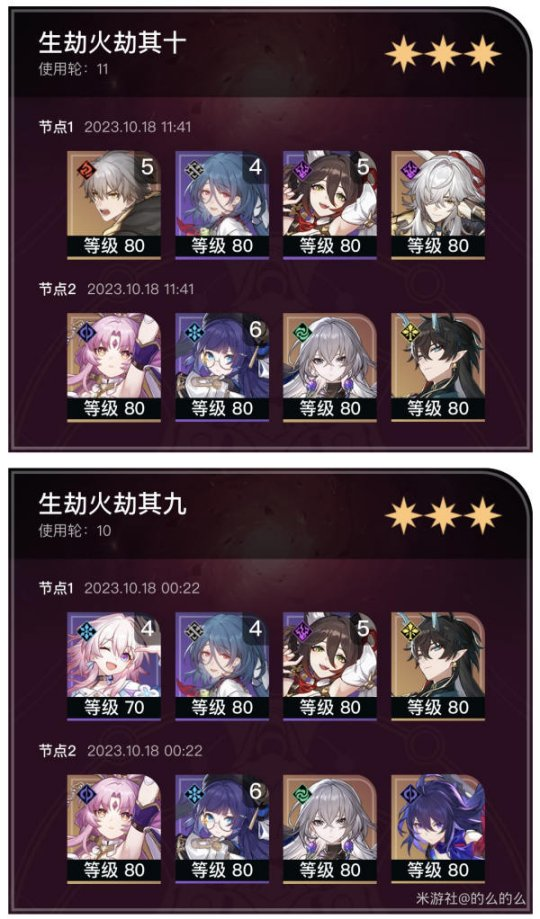Click the 使用轮: 11 text
This screenshot has width=540, height=919.
74,69
